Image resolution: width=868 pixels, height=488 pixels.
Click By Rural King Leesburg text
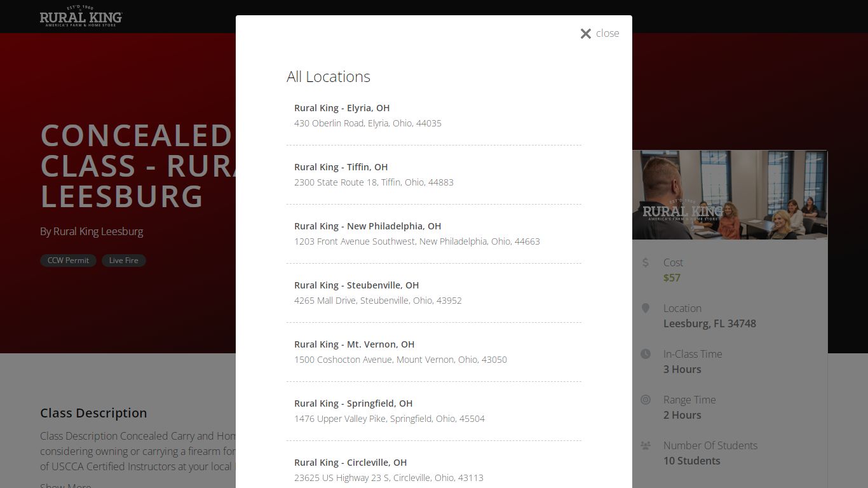point(92,231)
